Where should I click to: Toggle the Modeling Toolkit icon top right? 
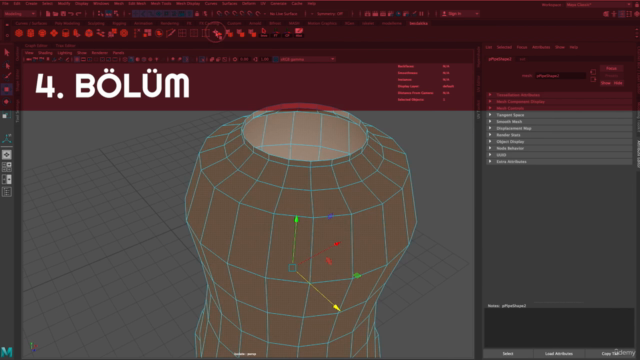coord(606,14)
